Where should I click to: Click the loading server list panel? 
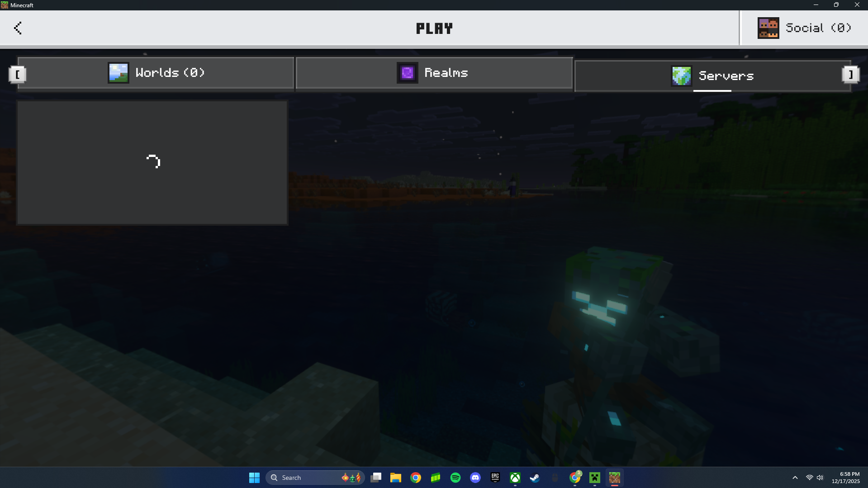[152, 162]
